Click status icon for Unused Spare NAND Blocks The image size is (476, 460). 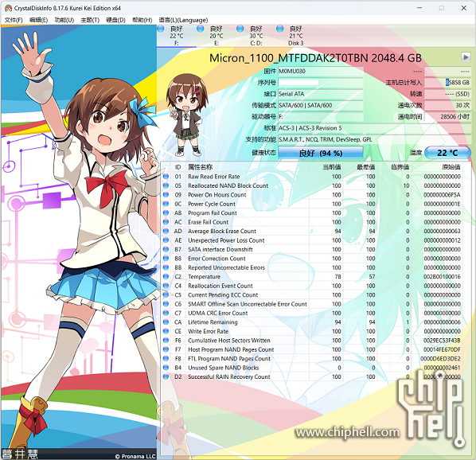coord(166,368)
